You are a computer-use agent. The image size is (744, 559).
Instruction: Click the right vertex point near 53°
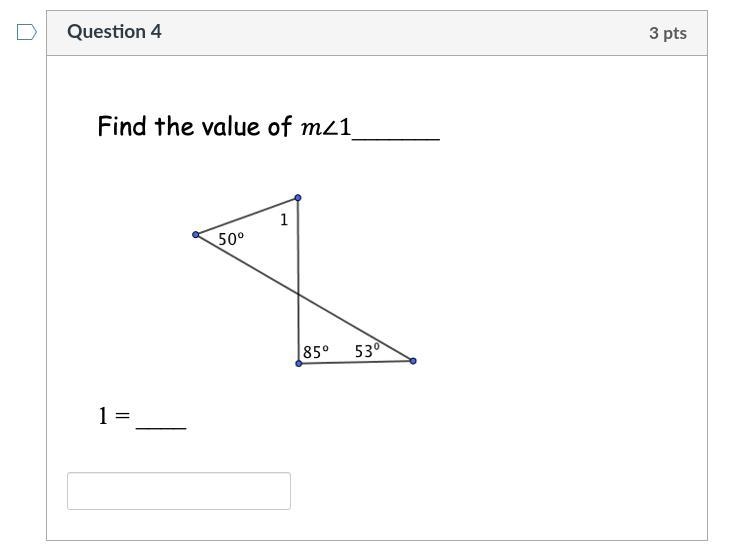click(413, 361)
